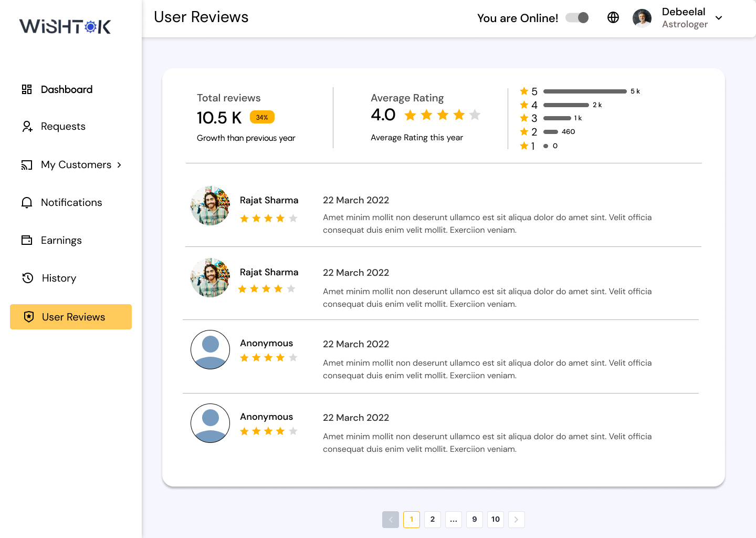Image resolution: width=756 pixels, height=538 pixels.
Task: Click the My Customers cast icon
Action: (27, 165)
